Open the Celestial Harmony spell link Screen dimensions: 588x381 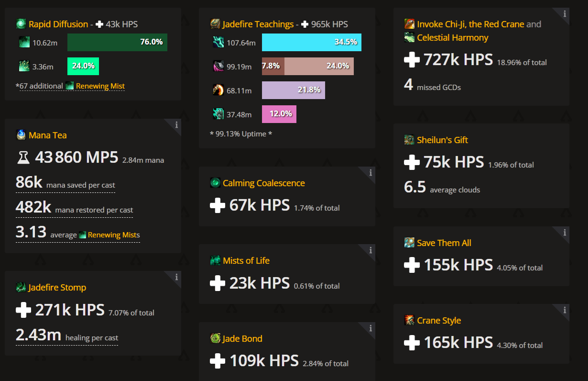point(452,37)
